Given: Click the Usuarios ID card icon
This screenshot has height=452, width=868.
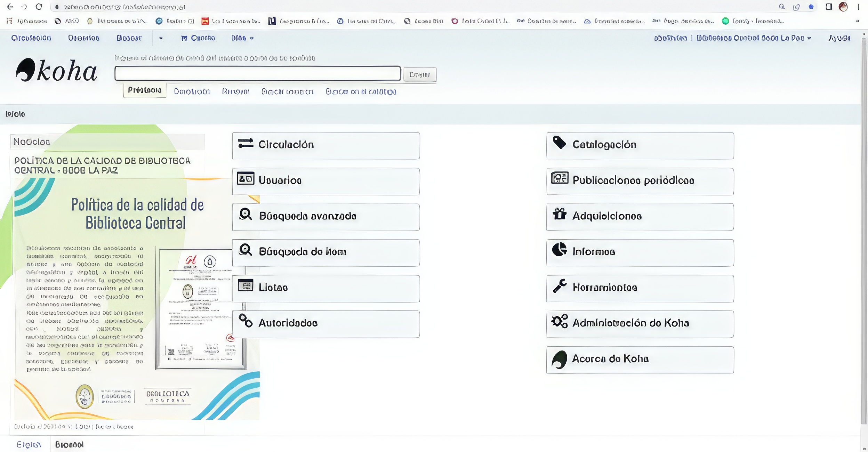Looking at the screenshot, I should point(246,179).
